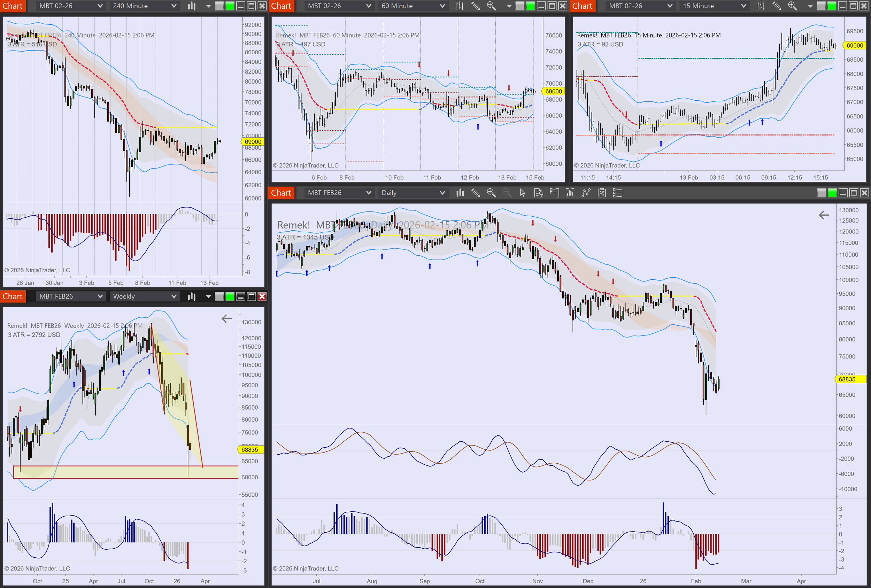
Task: Toggle gray interval link on 60 Minute chart
Action: coord(520,6)
